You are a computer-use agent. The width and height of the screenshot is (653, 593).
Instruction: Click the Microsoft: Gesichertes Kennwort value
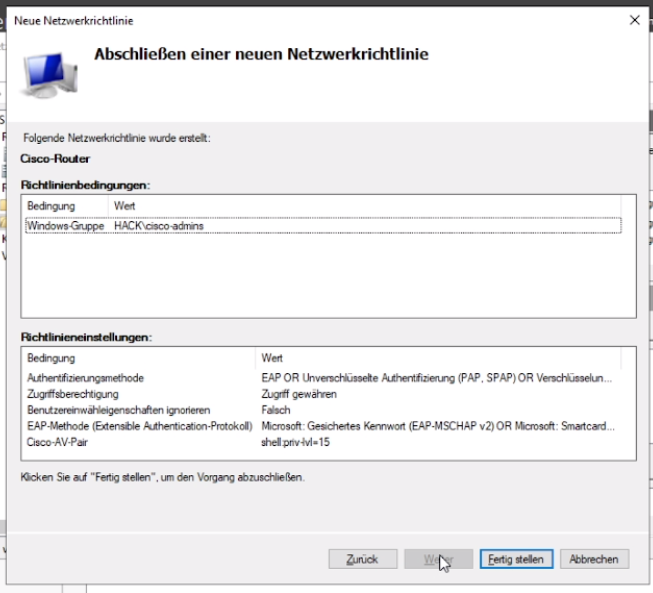pyautogui.click(x=438, y=426)
